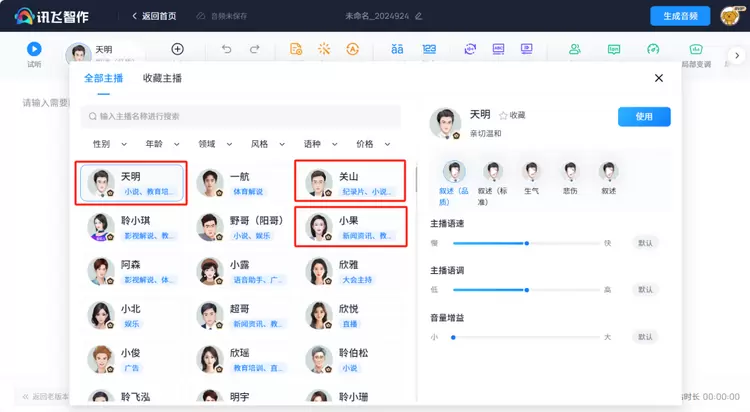The width and height of the screenshot is (750, 412).
Task: Close the anchor selection dialog
Action: [658, 78]
